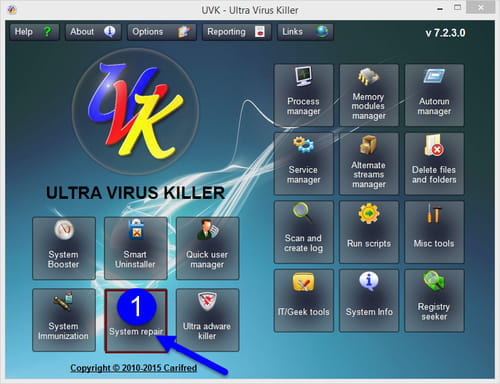
Task: Click the version number v 7.2.3.0
Action: 445,33
